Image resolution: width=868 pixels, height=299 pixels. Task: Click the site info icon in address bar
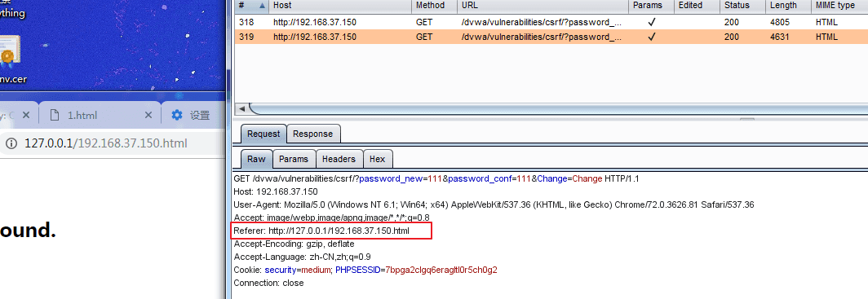click(x=11, y=143)
